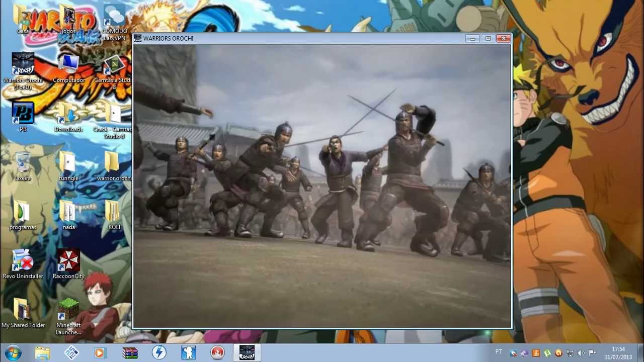Click inside the game cutscene video
Screen dimensions: 644x362
322,186
